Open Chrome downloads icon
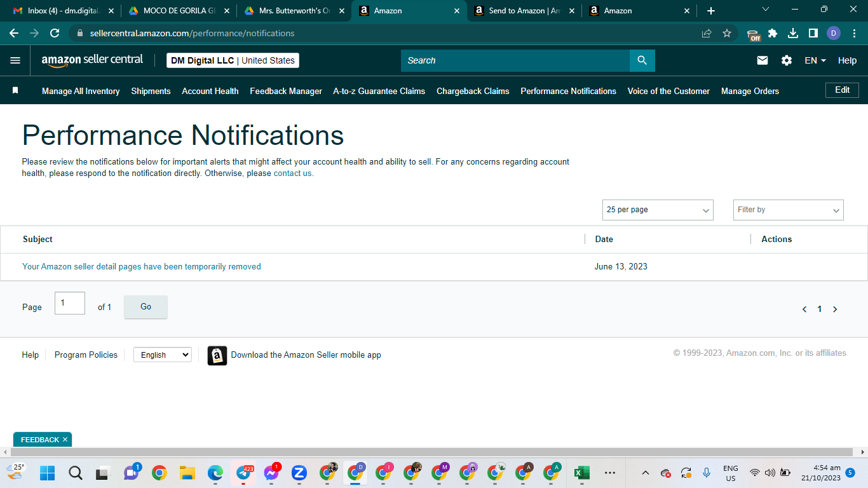The height and width of the screenshot is (488, 868). point(793,33)
